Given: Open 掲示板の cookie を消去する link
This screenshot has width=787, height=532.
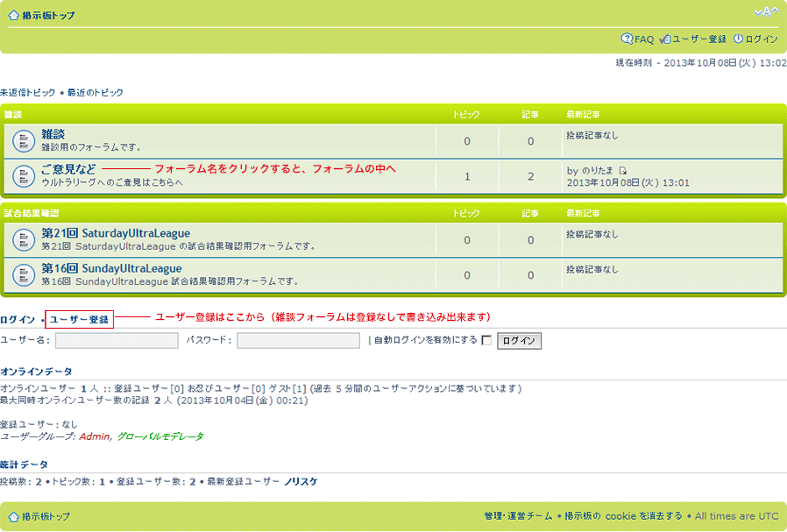Looking at the screenshot, I should 623,516.
